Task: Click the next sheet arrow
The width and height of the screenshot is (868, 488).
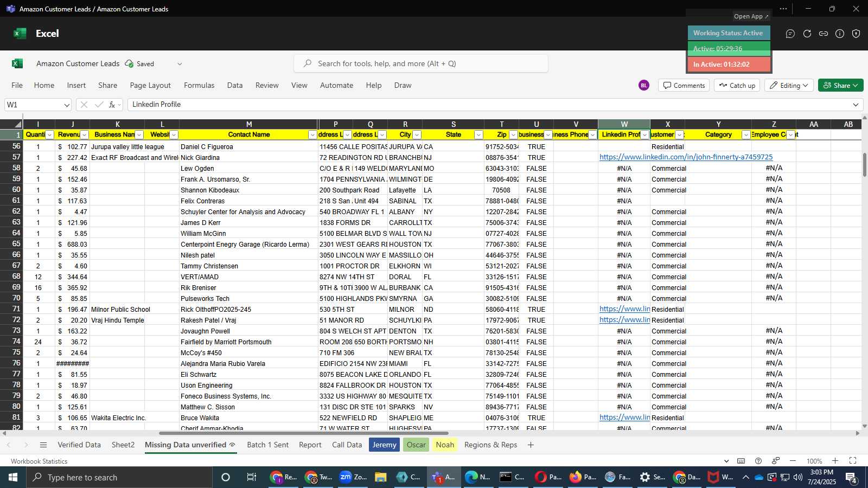Action: tap(25, 445)
